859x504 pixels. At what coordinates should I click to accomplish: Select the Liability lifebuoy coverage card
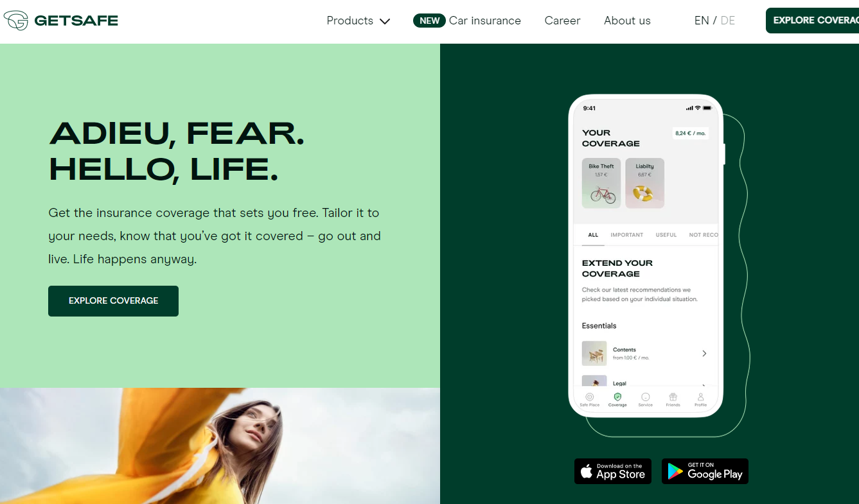644,183
